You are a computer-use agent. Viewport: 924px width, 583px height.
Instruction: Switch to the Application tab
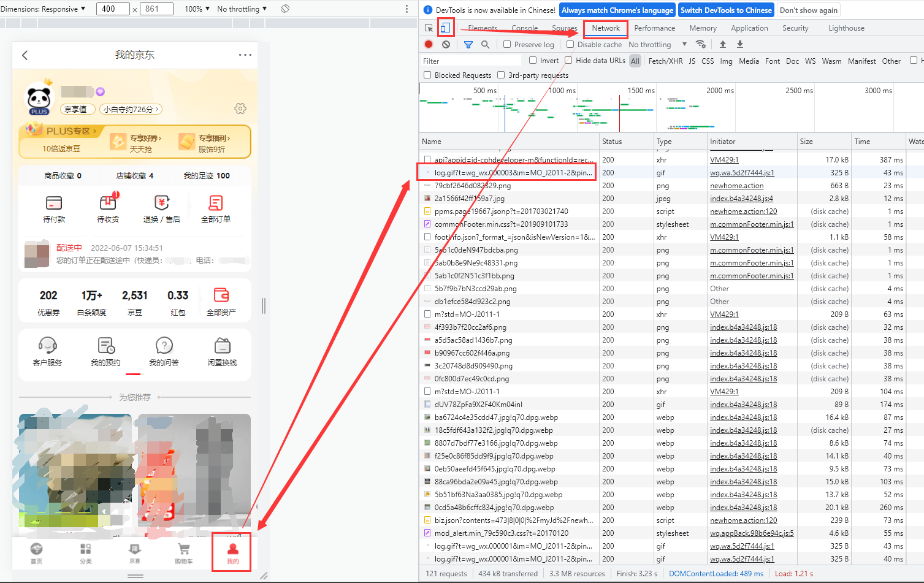749,28
